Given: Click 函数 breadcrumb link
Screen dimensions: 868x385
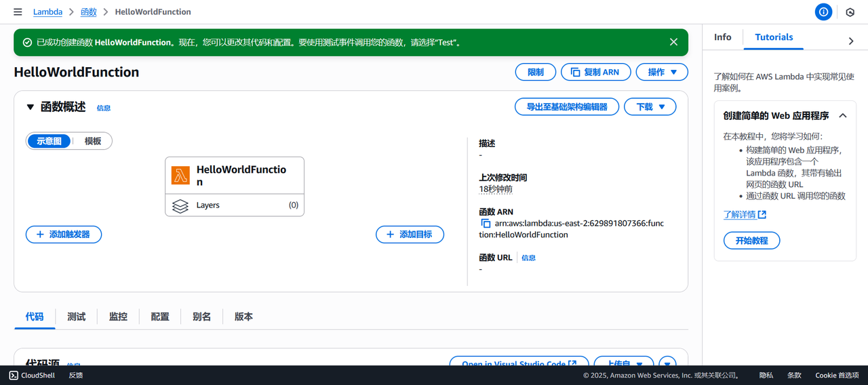Looking at the screenshot, I should (89, 12).
